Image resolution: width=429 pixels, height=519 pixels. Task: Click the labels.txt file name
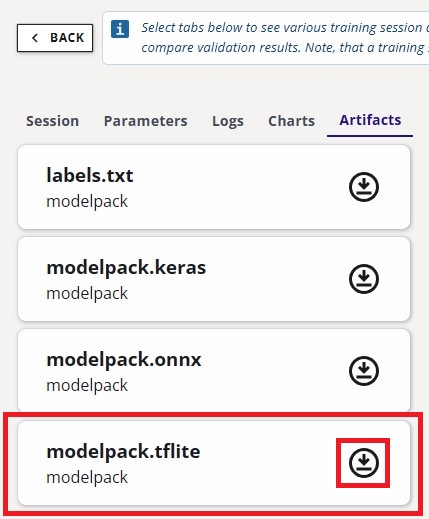[x=90, y=175]
